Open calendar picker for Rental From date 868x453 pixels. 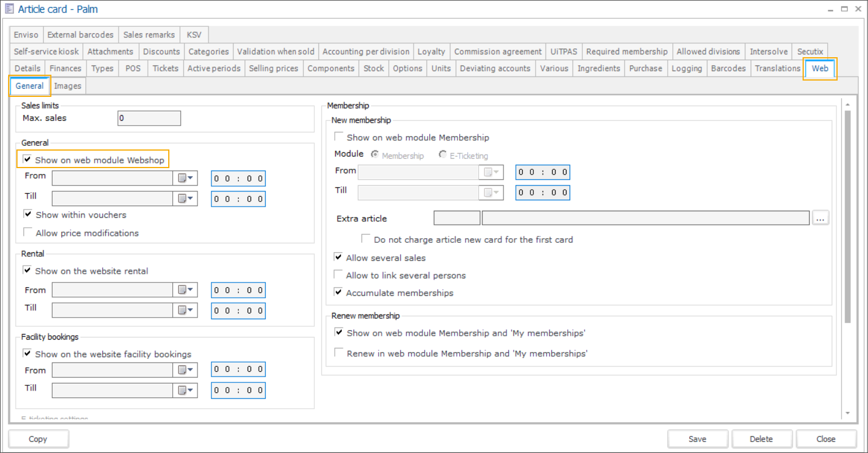tap(185, 290)
